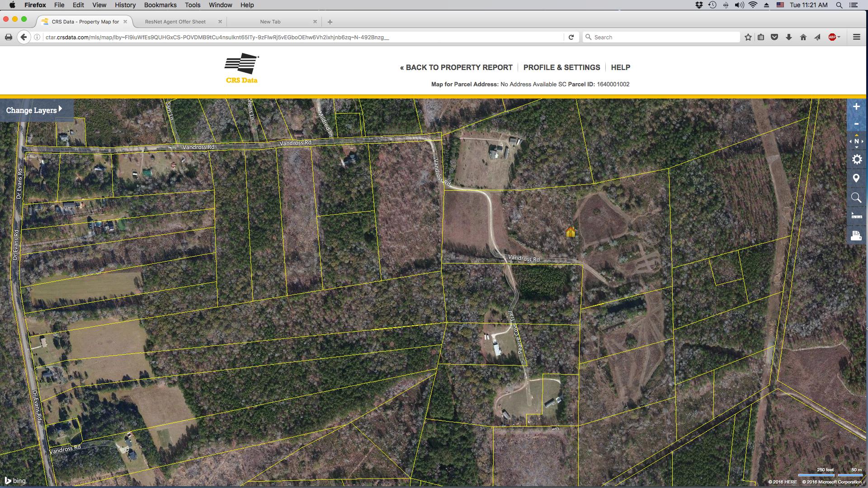Open the Adblock Plus dropdown arrow
868x488 pixels.
(839, 37)
